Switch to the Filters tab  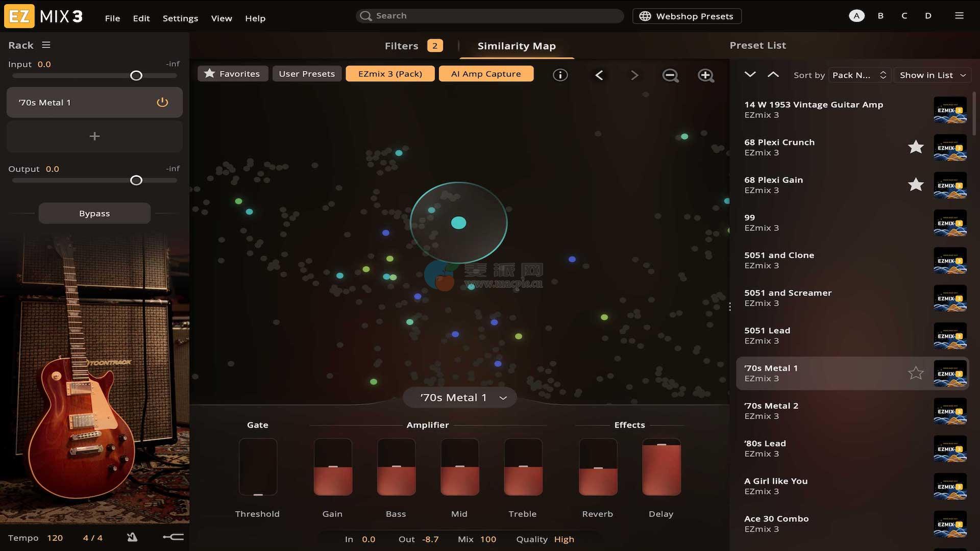pyautogui.click(x=402, y=46)
